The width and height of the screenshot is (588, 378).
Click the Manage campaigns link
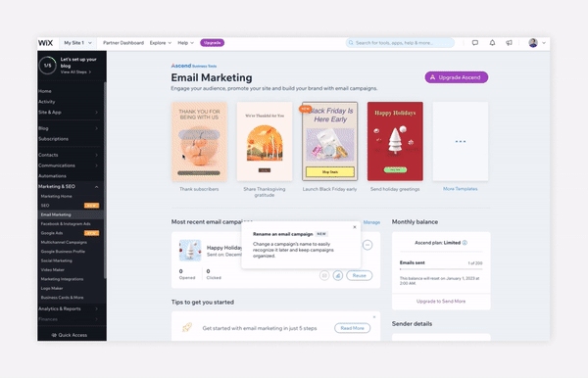(371, 222)
